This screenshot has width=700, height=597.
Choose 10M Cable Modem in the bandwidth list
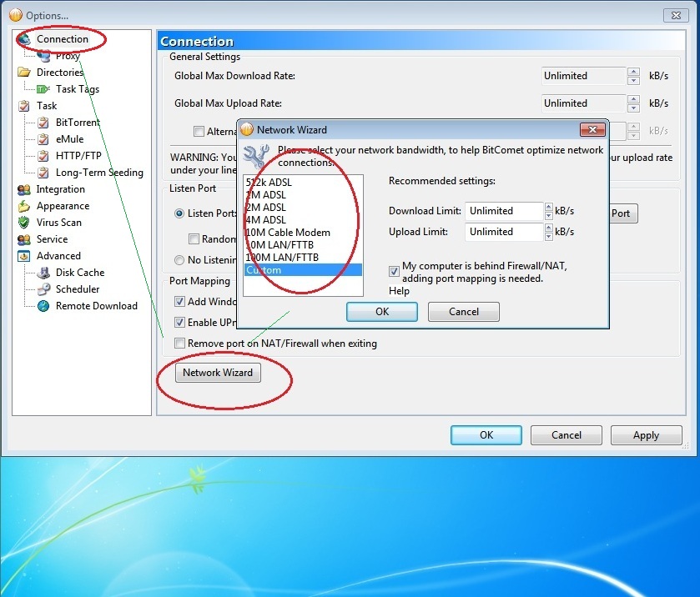coord(288,233)
